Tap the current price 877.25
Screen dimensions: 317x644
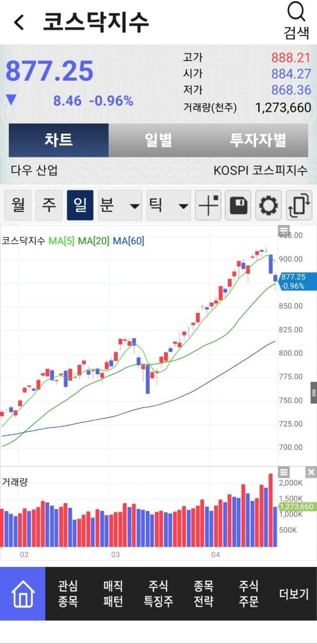(x=49, y=71)
